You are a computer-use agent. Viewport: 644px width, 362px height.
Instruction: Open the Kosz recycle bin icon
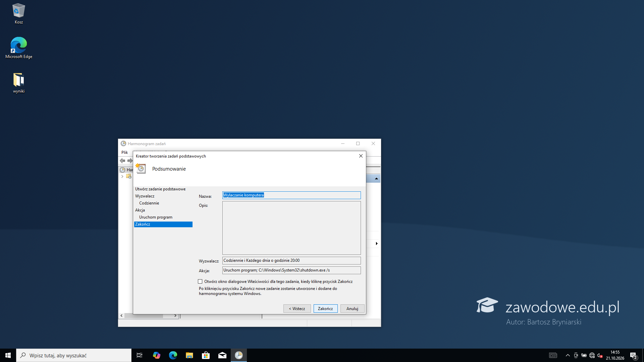pos(18,13)
